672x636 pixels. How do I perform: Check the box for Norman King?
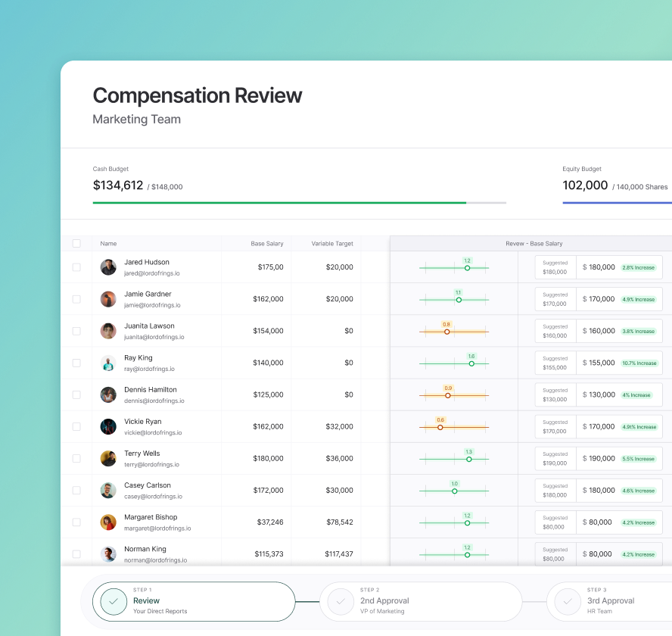(x=76, y=554)
